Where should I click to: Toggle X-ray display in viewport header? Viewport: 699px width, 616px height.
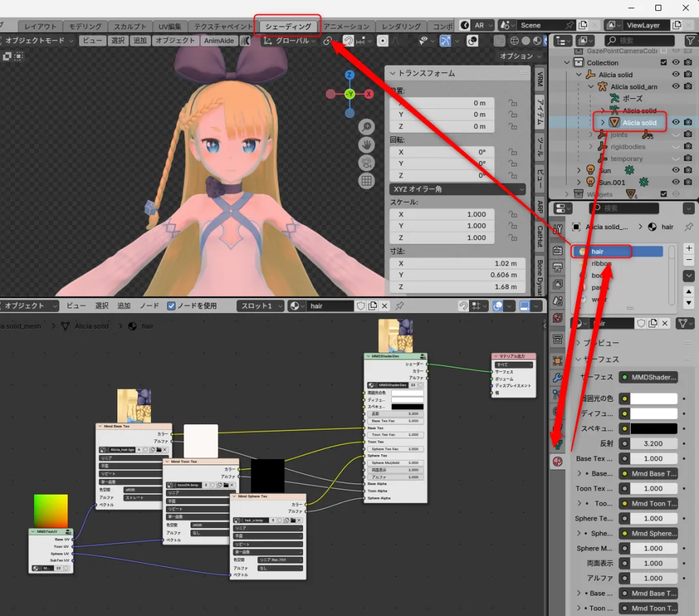(x=499, y=41)
